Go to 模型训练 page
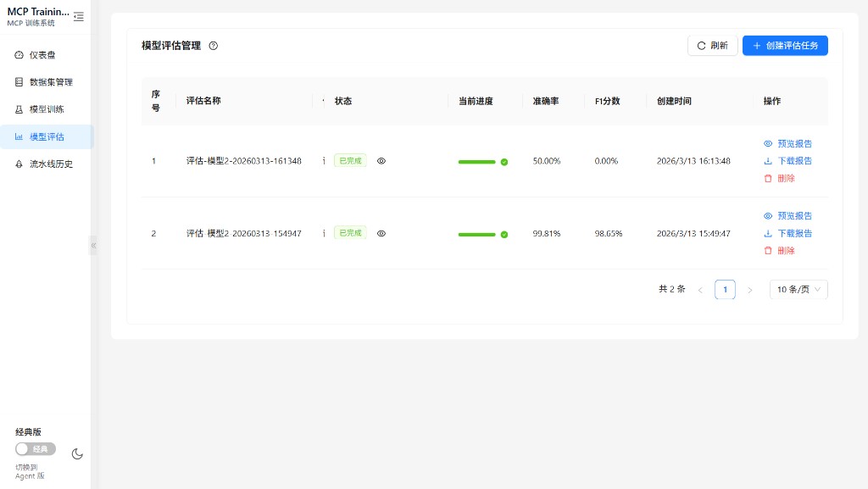868x489 pixels. tap(47, 109)
